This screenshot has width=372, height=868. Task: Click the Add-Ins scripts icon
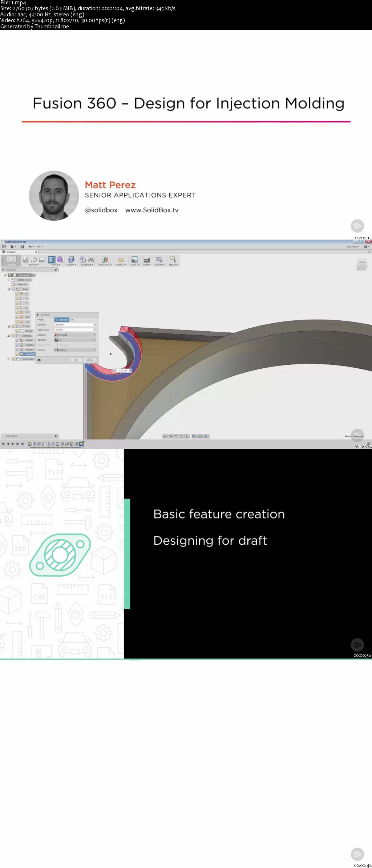(x=159, y=259)
